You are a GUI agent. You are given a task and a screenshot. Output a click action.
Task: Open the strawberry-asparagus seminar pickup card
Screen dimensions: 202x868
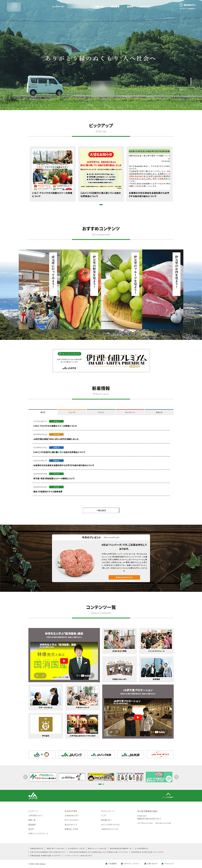pyautogui.click(x=53, y=174)
